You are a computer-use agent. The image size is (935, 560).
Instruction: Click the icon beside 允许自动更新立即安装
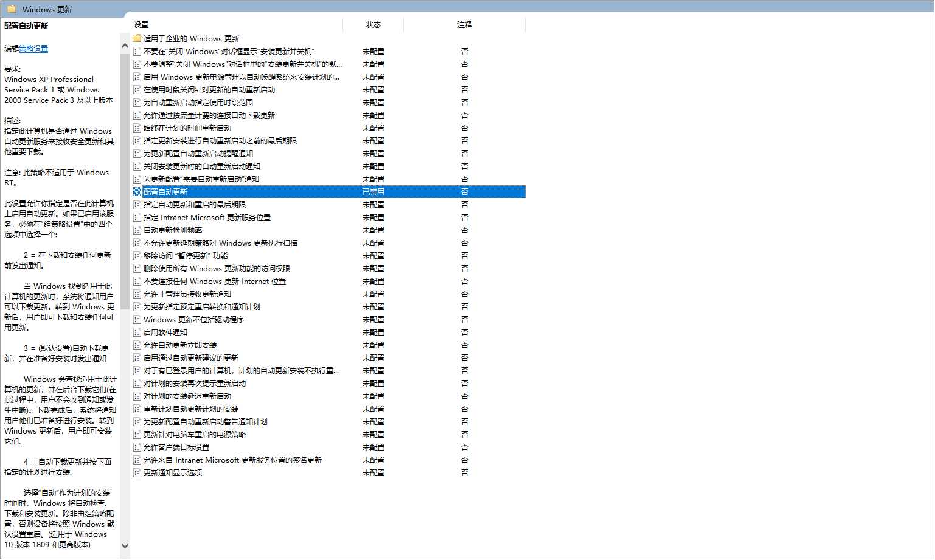click(x=137, y=345)
